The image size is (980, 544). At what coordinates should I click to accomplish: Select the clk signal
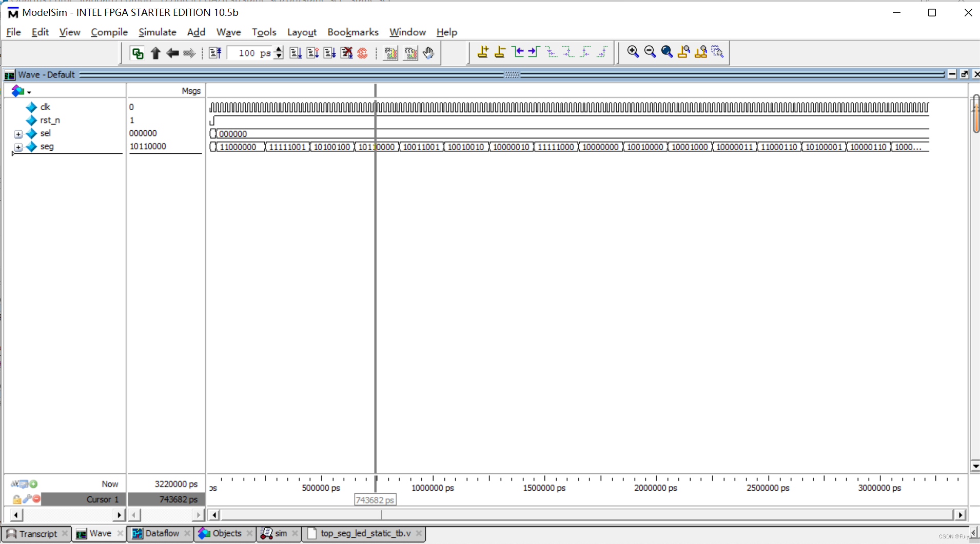point(45,107)
